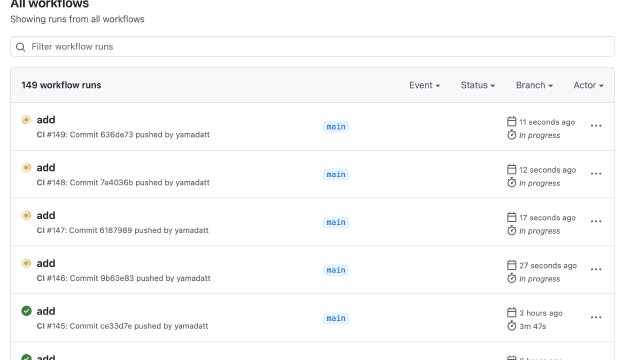Screen dimensions: 640x360
Task: Expand the Status filter dropdown
Action: click(478, 85)
